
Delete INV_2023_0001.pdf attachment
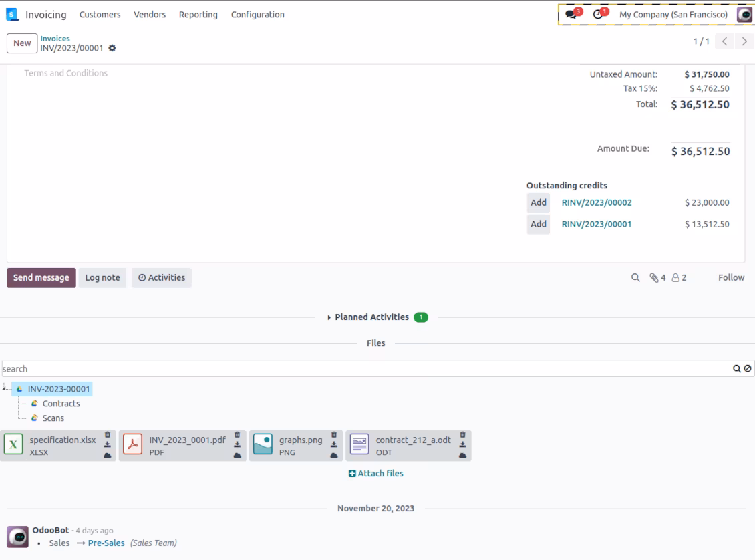point(237,435)
